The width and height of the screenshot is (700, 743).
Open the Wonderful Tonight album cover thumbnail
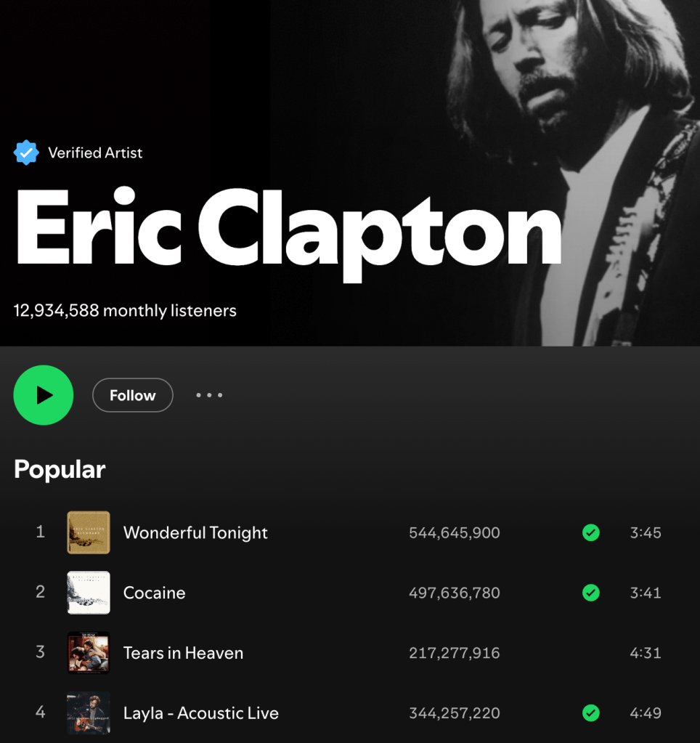(89, 532)
